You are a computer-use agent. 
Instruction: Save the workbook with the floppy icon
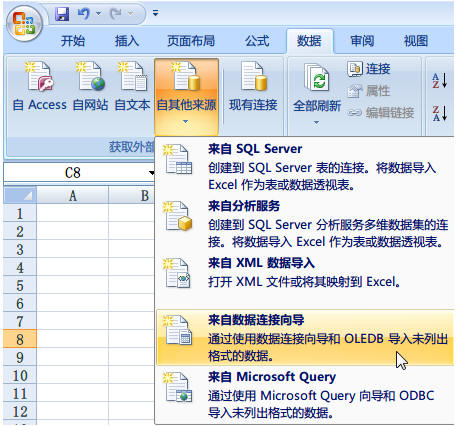point(62,14)
